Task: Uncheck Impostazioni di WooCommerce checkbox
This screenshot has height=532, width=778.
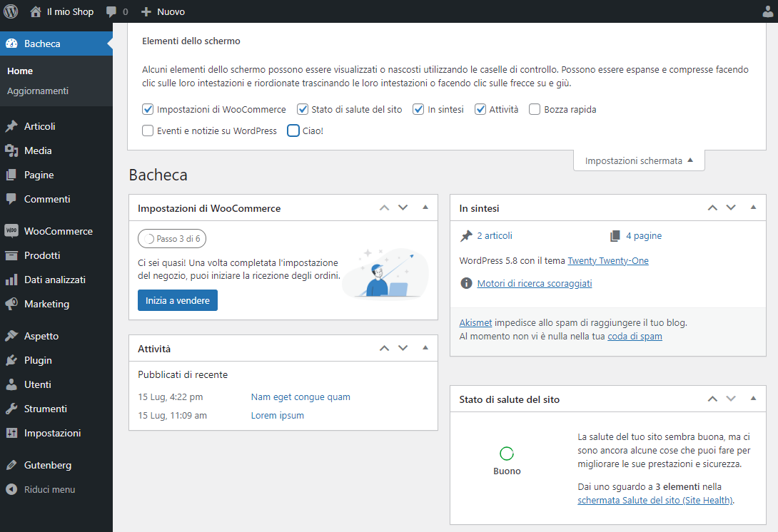Action: pyautogui.click(x=148, y=110)
